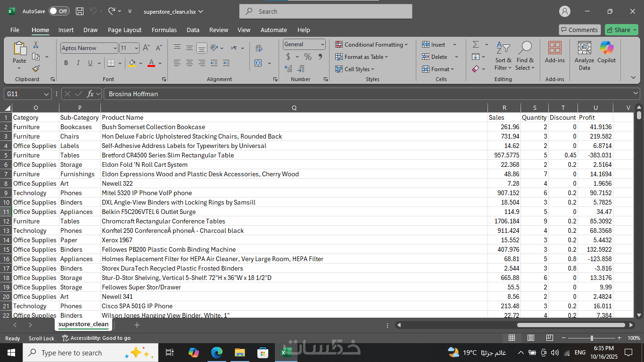Click the Increase Indent icon
The width and height of the screenshot is (644, 362).
(226, 63)
